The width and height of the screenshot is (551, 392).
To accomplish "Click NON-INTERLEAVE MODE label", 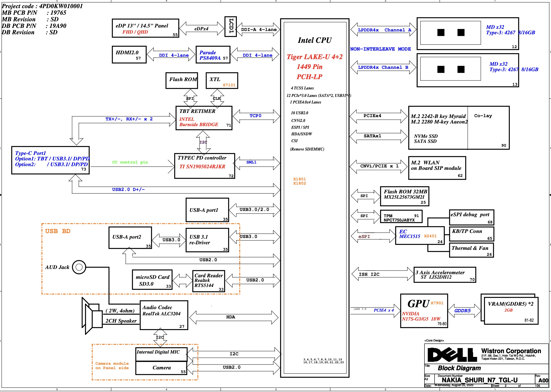I will point(380,49).
